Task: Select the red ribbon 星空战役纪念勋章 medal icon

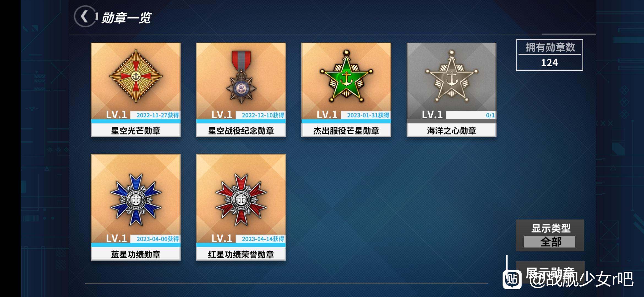Action: [241, 77]
